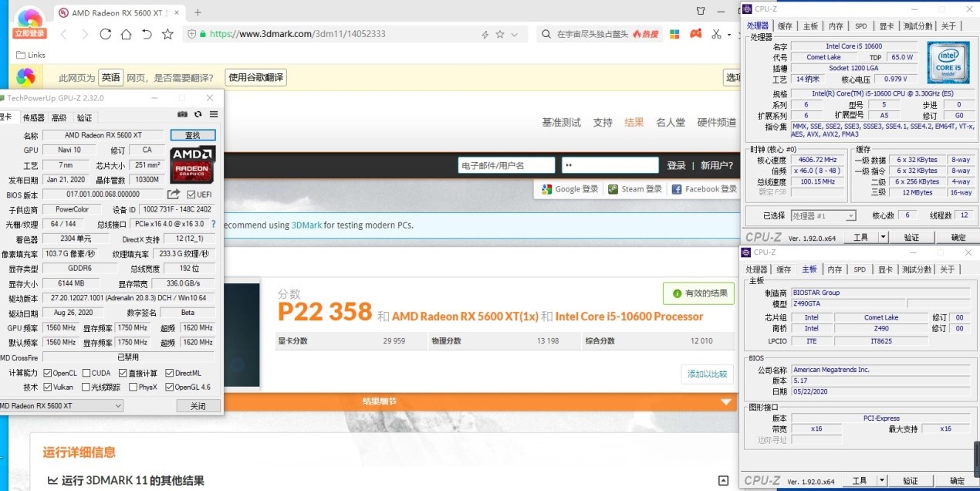Open the colorful grid apps icon
This screenshot has height=491, width=980.
(674, 34)
